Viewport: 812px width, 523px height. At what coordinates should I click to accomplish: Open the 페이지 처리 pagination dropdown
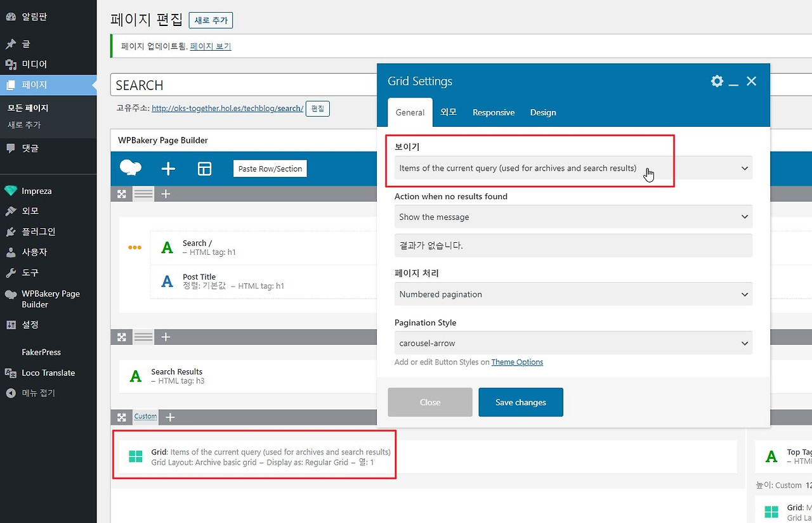point(573,294)
